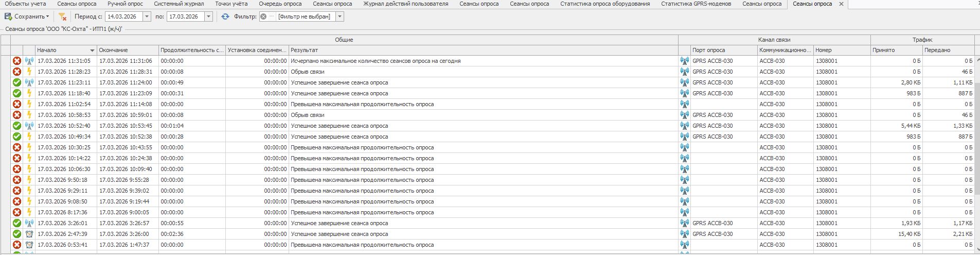The height and width of the screenshot is (255, 980).
Task: Open the Период с date picker dropdown
Action: [147, 16]
